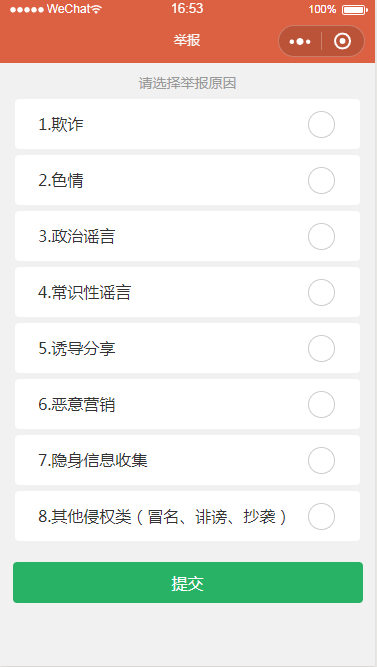The image size is (377, 667).
Task: Tap the 16:53 clock in status bar
Action: (x=187, y=9)
